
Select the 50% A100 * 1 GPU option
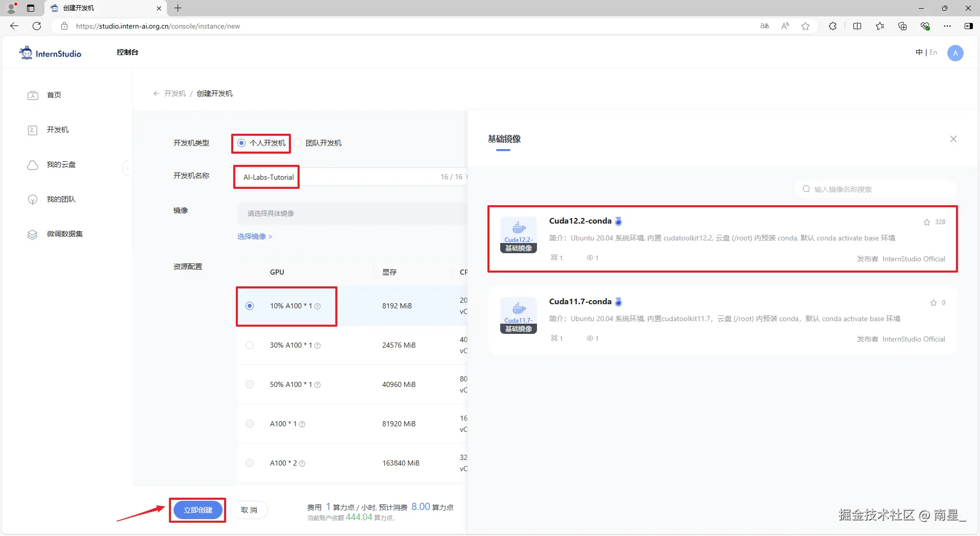(250, 384)
